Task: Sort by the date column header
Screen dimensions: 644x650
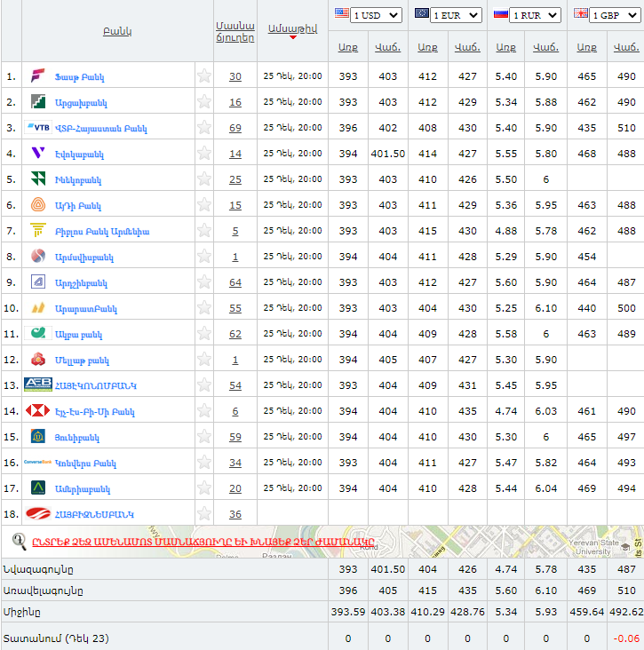Action: coord(293,28)
